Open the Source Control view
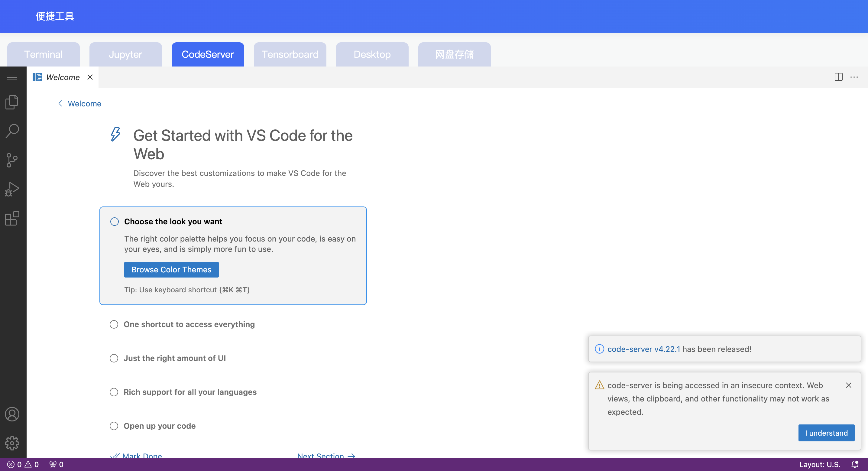 12,160
